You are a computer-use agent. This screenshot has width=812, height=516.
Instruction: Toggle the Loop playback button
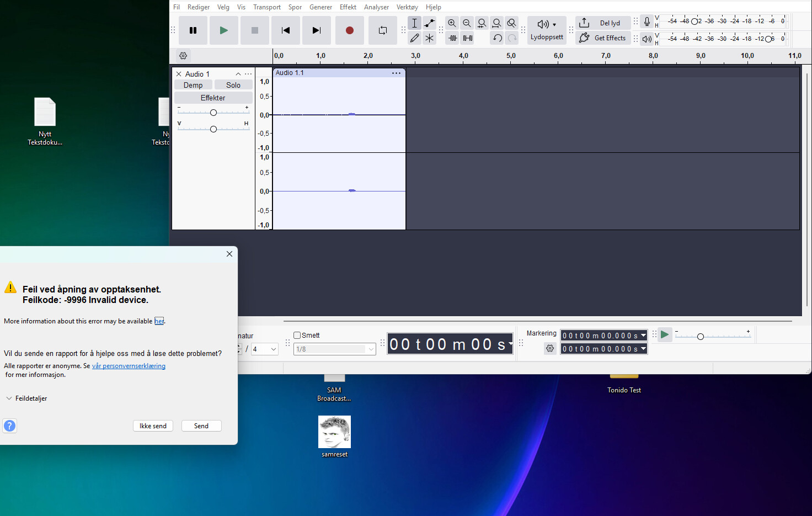tap(382, 30)
